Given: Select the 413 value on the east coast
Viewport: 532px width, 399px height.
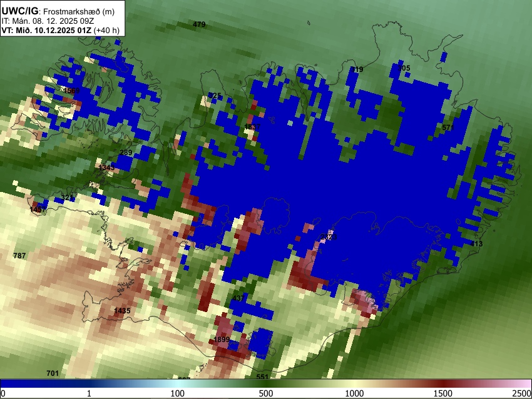Looking at the screenshot, I should click(476, 244).
